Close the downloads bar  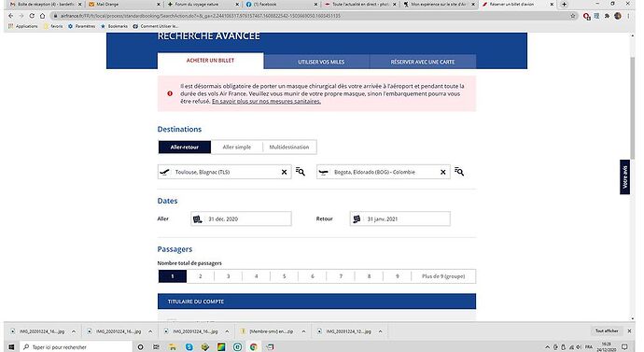[x=629, y=331]
